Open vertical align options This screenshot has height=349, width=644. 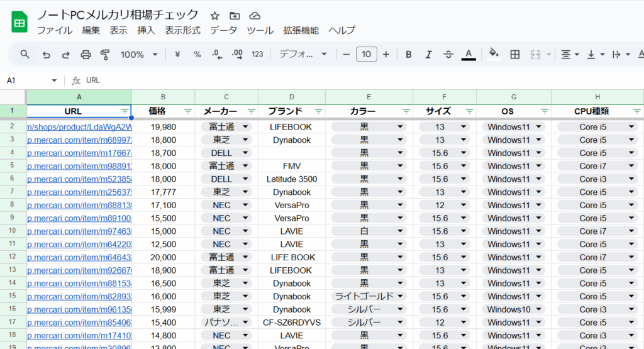596,54
